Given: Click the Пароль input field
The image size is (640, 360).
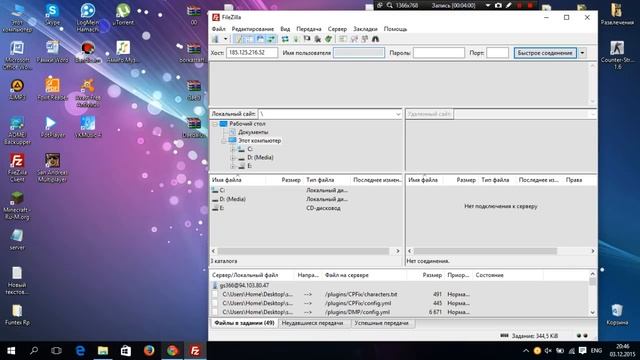Looking at the screenshot, I should 438,53.
